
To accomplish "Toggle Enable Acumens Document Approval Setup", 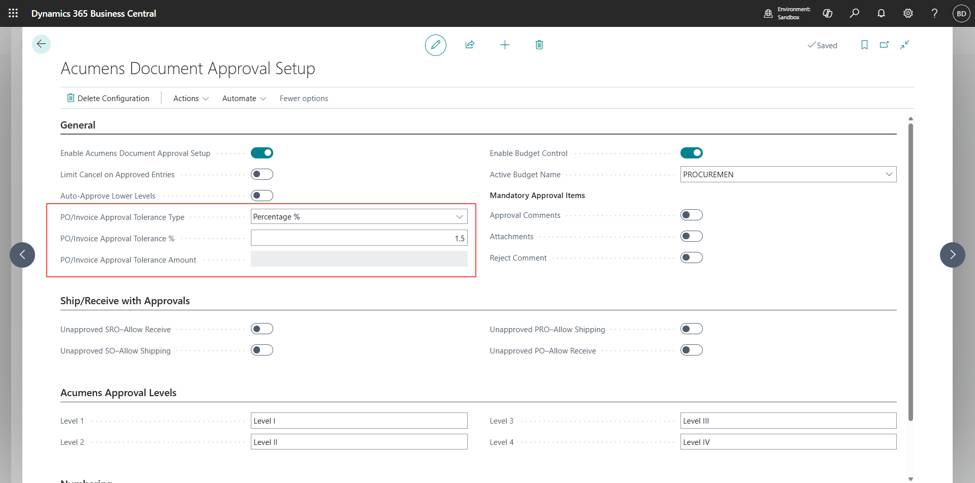I will 262,153.
